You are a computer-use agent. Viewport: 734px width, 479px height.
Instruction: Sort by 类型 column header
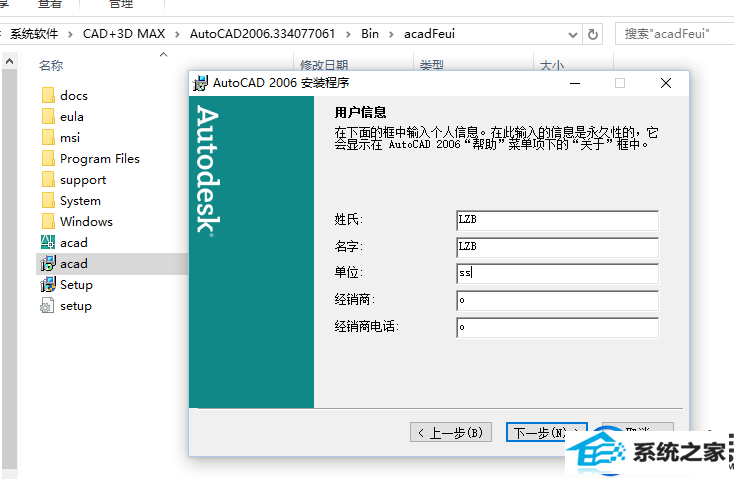tap(432, 65)
